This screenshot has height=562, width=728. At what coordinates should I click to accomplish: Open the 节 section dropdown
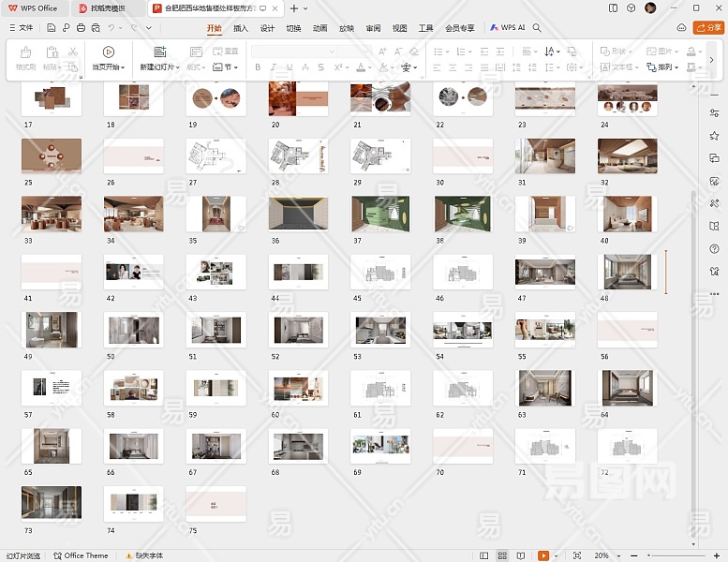[226, 67]
